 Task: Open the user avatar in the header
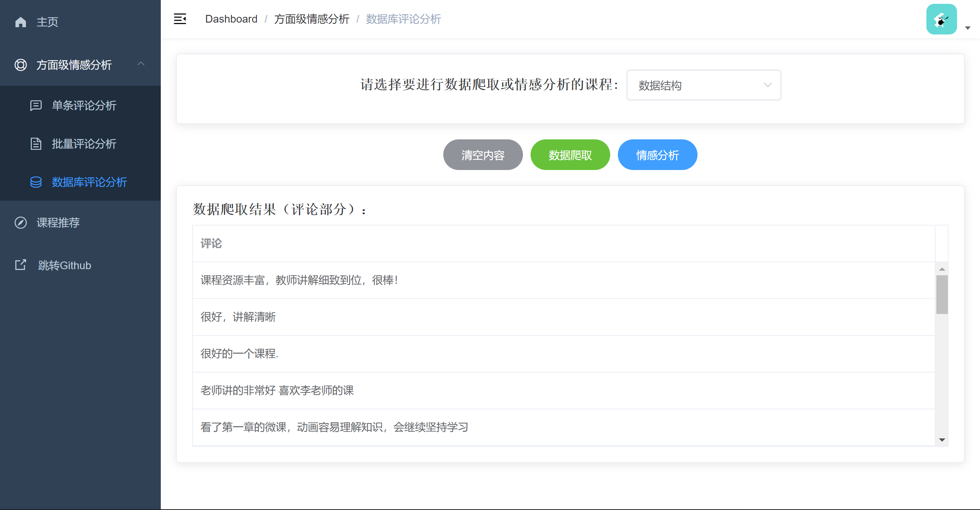[941, 19]
